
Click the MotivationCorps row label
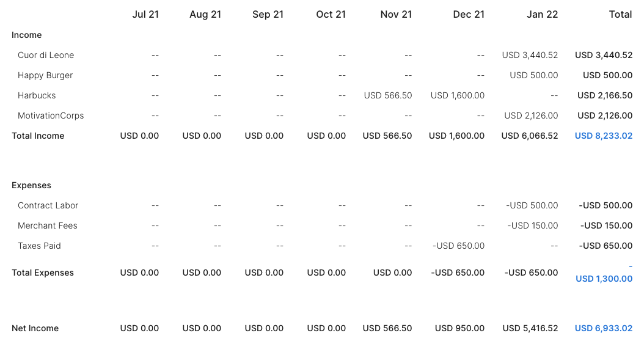point(51,116)
